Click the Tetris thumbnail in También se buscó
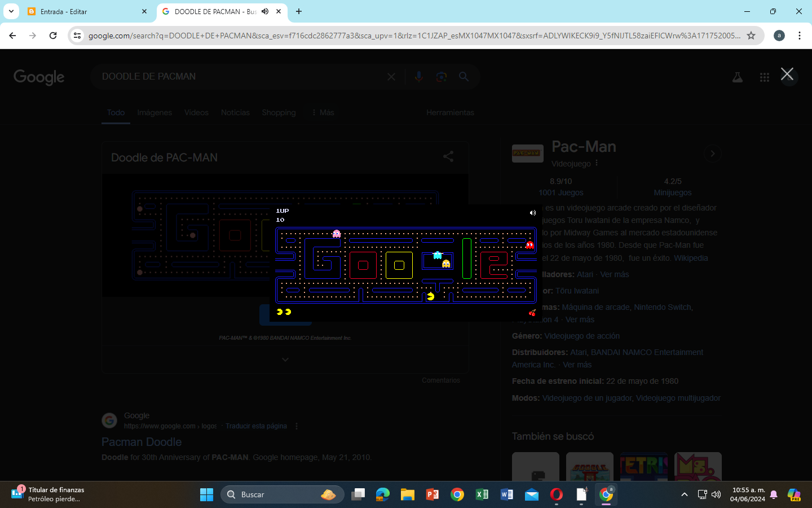Image resolution: width=812 pixels, height=508 pixels. pos(644,466)
